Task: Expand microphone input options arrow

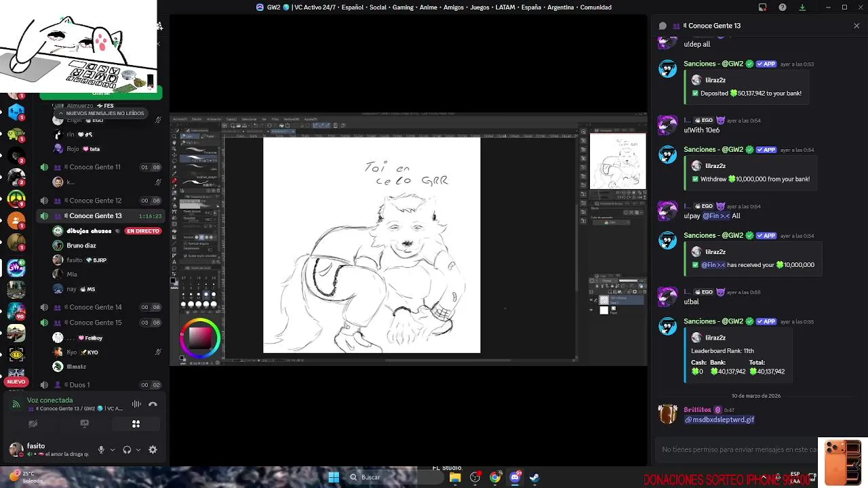Action: pos(113,449)
